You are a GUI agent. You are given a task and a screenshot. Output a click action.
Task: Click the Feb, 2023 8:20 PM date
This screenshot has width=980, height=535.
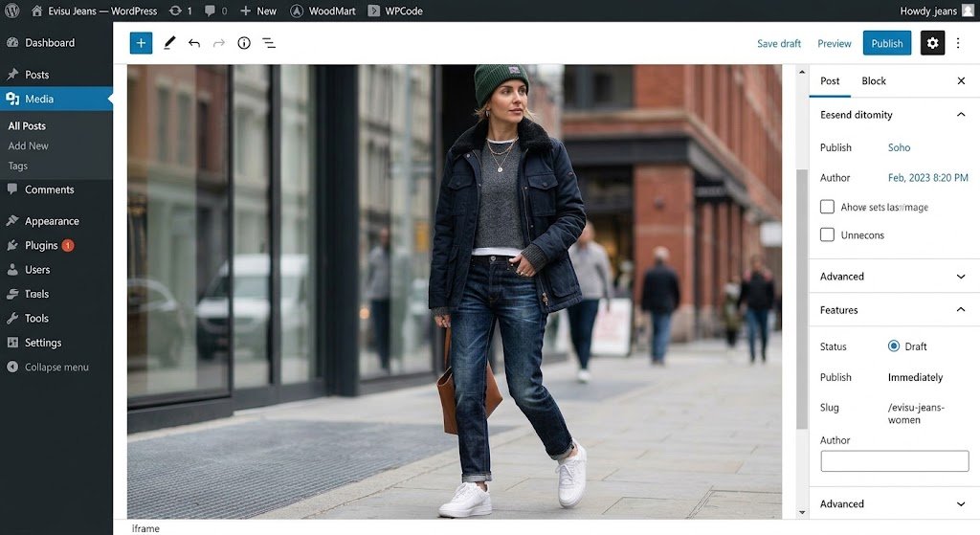click(x=928, y=177)
